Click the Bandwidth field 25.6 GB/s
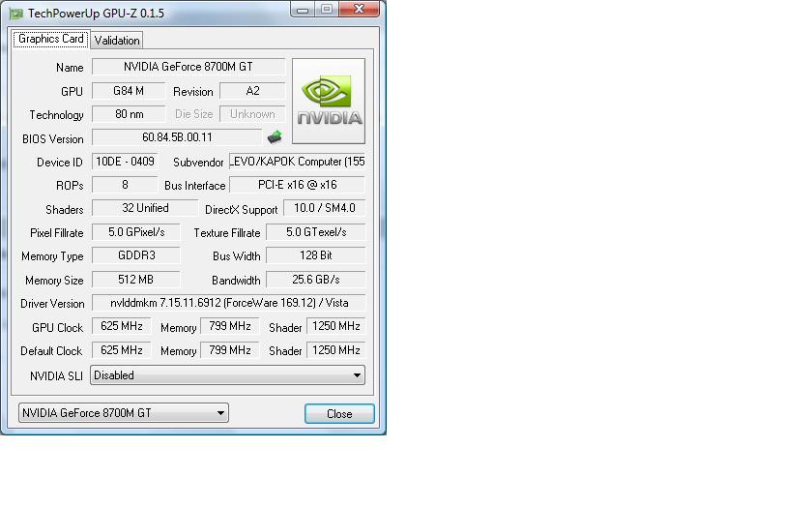 316,280
